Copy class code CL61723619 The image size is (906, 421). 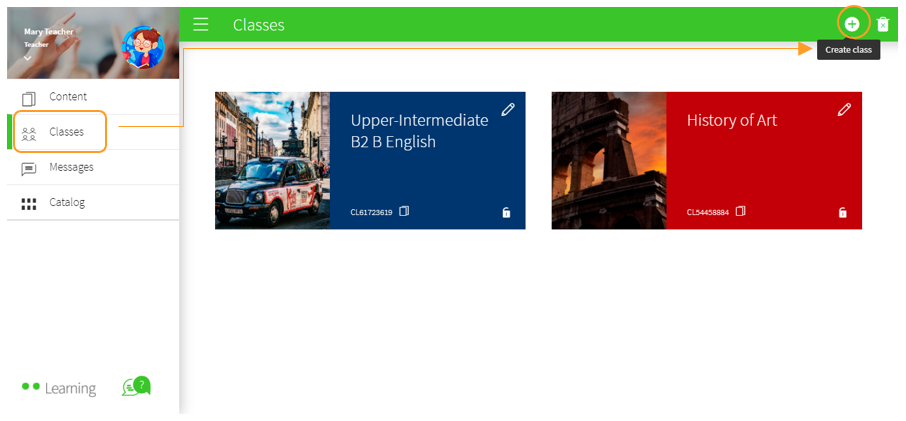pyautogui.click(x=404, y=212)
